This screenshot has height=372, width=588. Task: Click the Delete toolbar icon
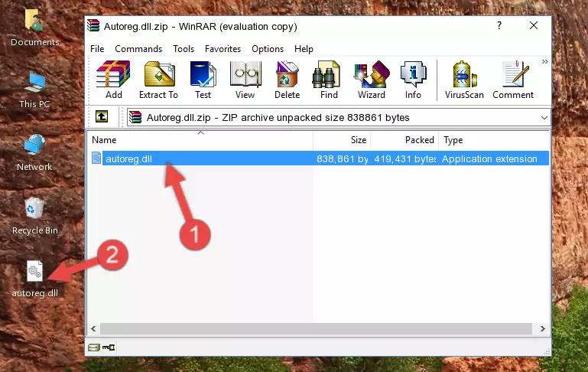pyautogui.click(x=287, y=80)
